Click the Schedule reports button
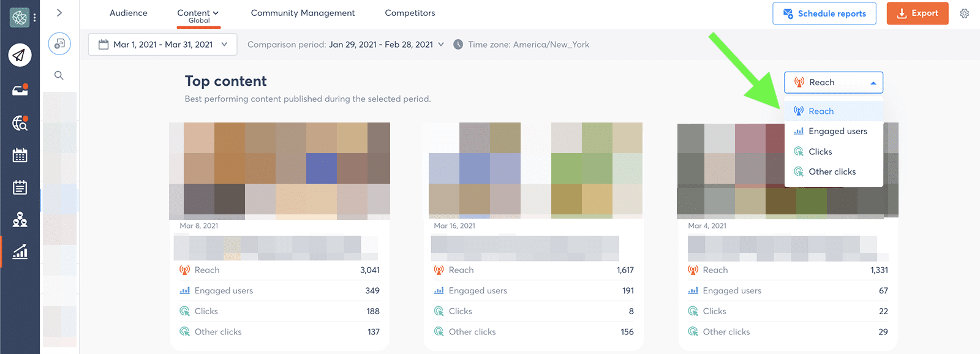 pyautogui.click(x=824, y=13)
